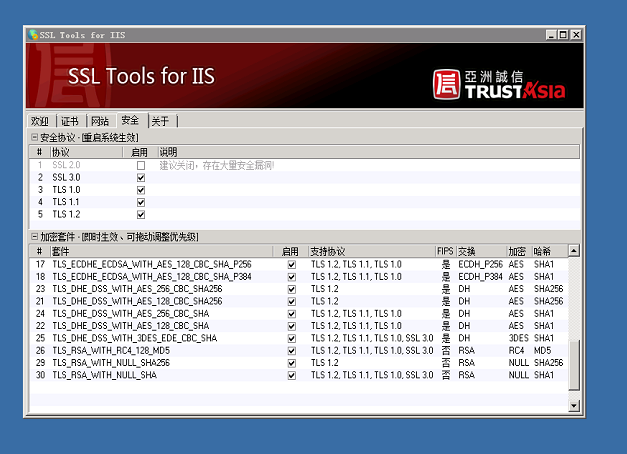
Task: Click the SSL Tools title bar icon
Action: 33,35
